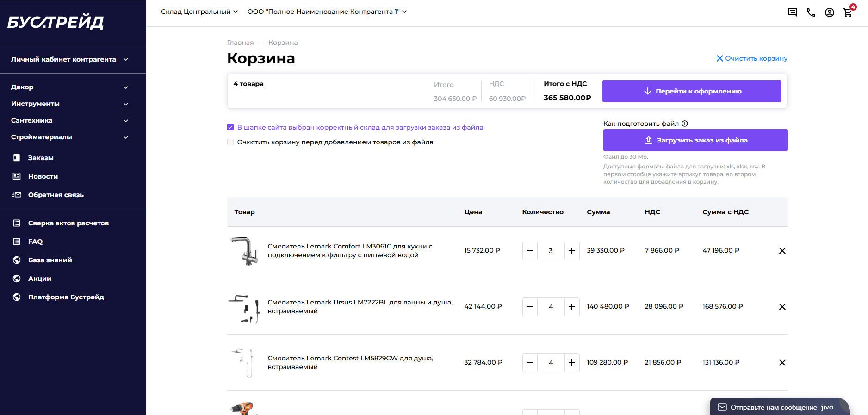The width and height of the screenshot is (868, 415).
Task: Go to Главная breadcrumb link
Action: 240,43
